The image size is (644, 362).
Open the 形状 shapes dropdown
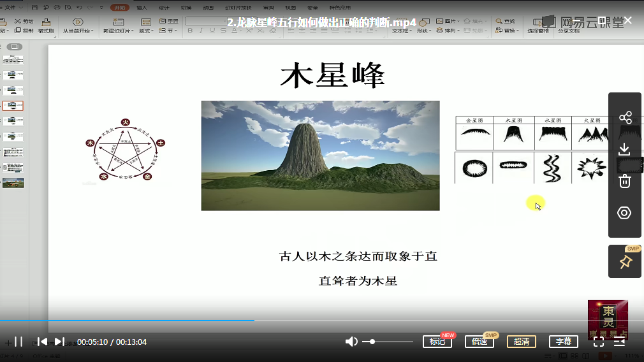pyautogui.click(x=424, y=26)
